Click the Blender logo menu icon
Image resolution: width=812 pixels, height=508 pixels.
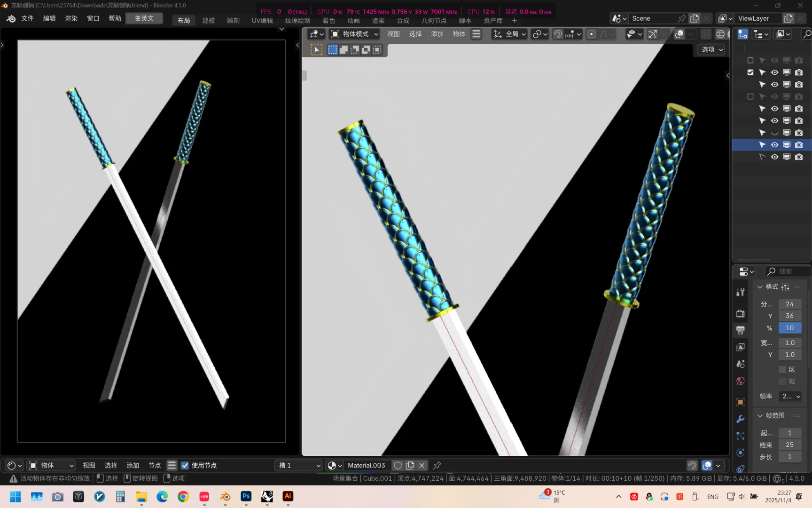tap(11, 18)
